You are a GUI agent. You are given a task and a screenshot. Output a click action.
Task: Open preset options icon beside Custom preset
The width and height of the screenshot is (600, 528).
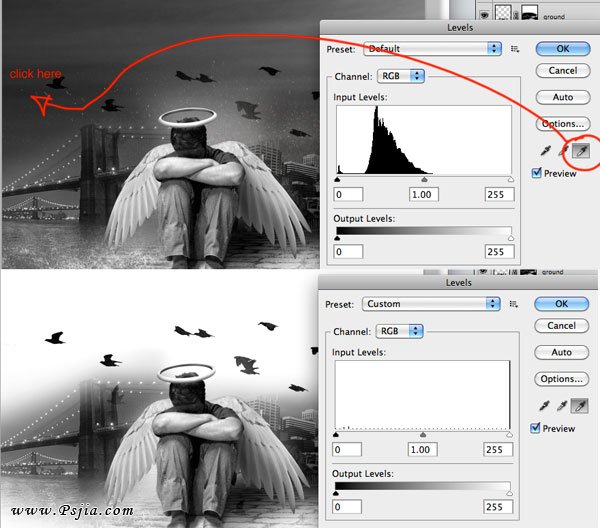coord(516,304)
